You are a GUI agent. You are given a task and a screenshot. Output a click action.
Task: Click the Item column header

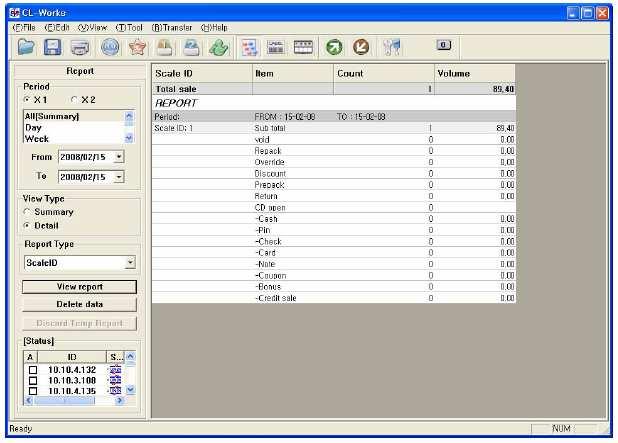click(293, 74)
